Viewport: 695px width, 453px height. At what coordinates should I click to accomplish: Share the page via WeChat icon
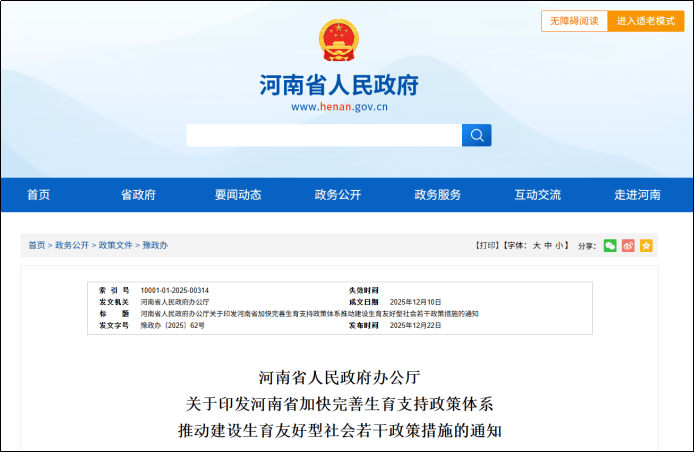[x=610, y=245]
